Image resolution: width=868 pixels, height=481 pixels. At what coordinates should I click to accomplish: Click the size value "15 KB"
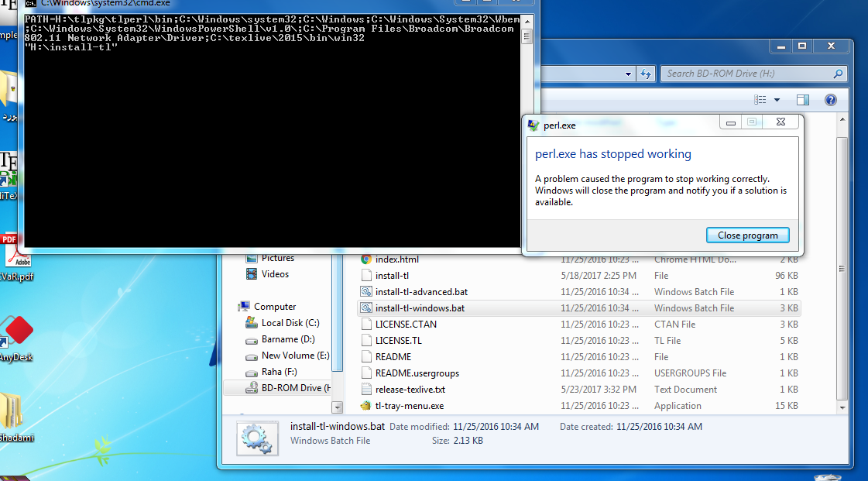click(x=787, y=406)
